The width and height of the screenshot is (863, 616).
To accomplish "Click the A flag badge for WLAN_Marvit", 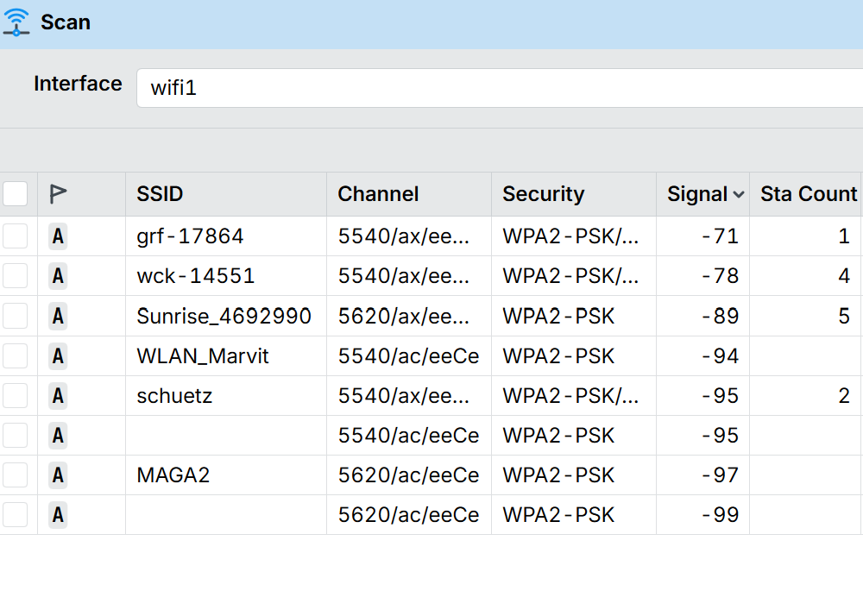I will point(58,355).
